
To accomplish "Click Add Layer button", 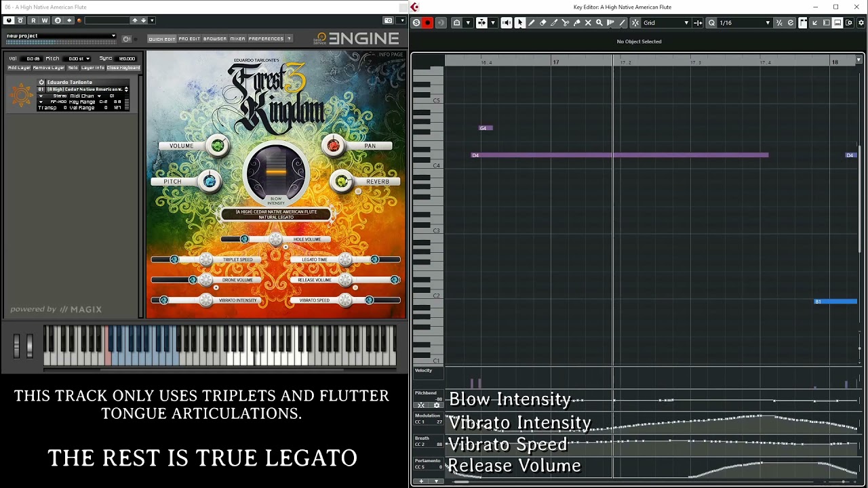I will coord(19,68).
